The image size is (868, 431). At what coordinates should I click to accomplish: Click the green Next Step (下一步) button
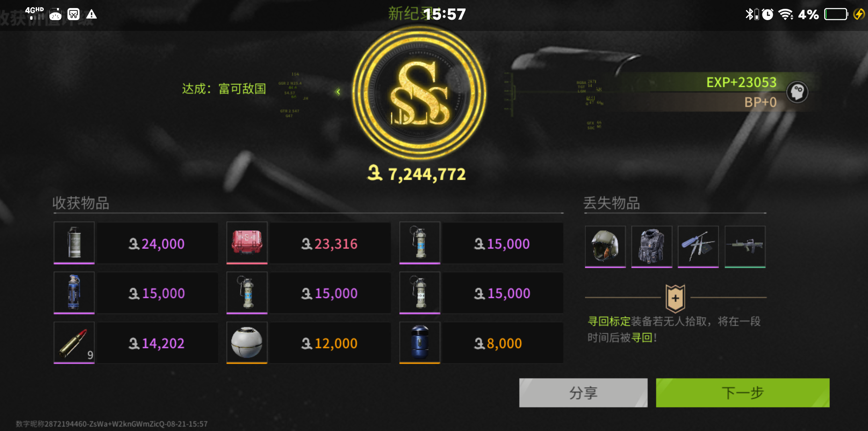click(x=742, y=392)
